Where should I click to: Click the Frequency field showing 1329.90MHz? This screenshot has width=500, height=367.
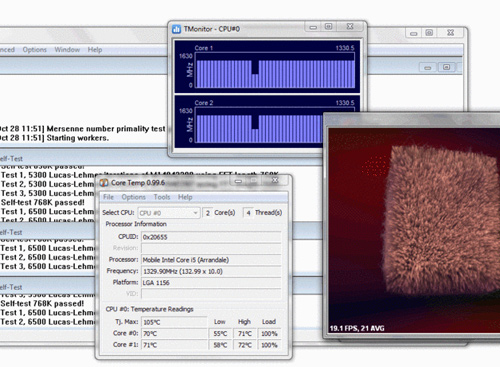point(211,271)
